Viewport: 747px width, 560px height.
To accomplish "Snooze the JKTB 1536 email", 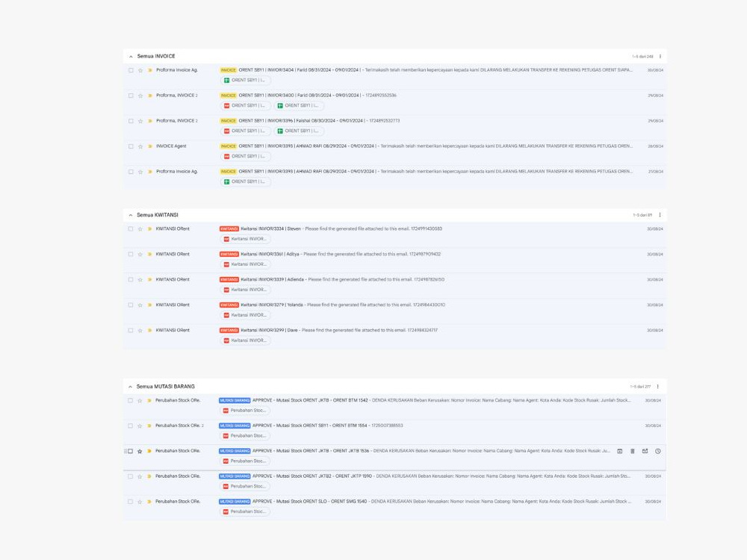I will [x=658, y=451].
